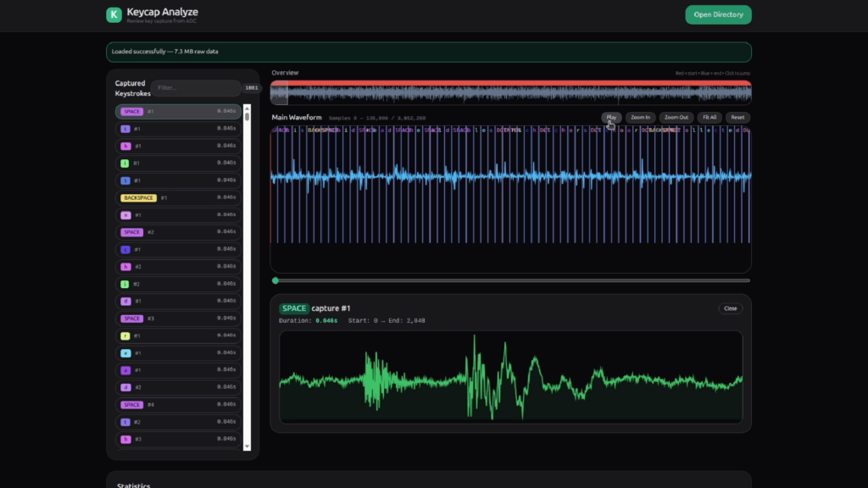868x488 pixels.
Task: Click the green Keycap Analyze logo icon
Action: click(x=114, y=15)
